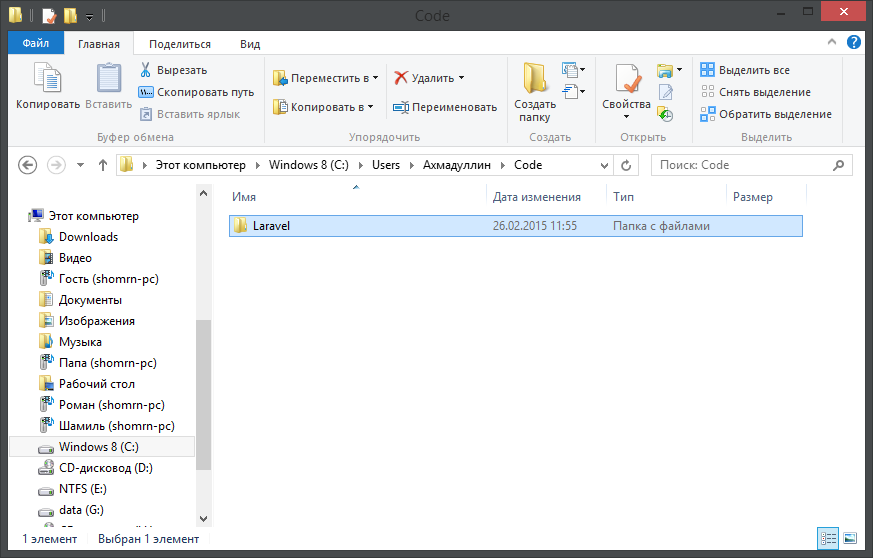Viewport: 873px width, 558px height.
Task: Click Select all (Выделить все)
Action: (x=745, y=70)
